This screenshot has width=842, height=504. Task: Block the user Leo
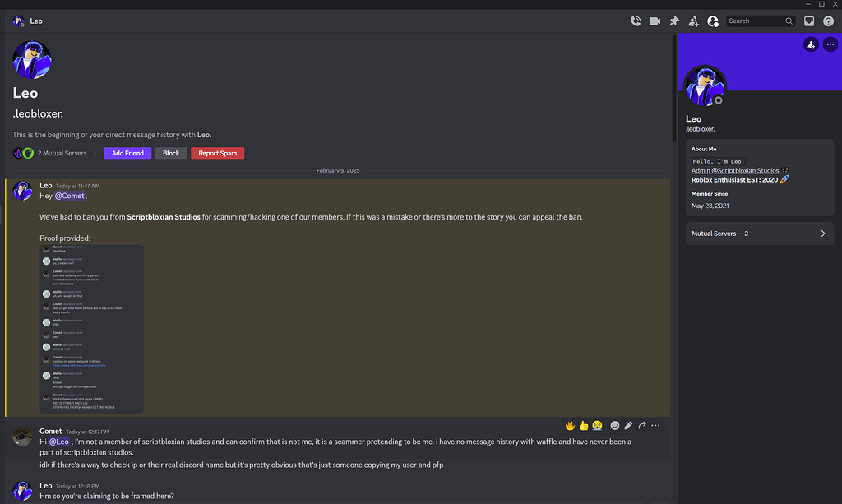(171, 153)
